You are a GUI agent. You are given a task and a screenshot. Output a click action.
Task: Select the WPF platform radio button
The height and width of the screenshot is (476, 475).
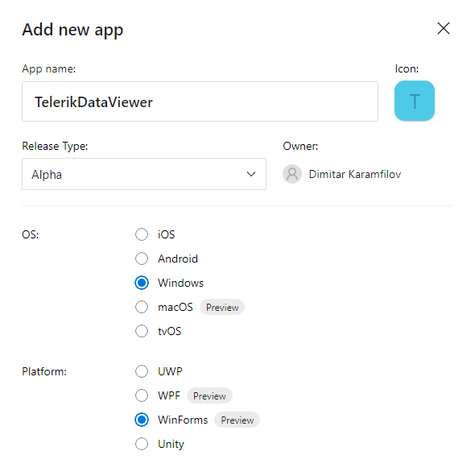142,395
